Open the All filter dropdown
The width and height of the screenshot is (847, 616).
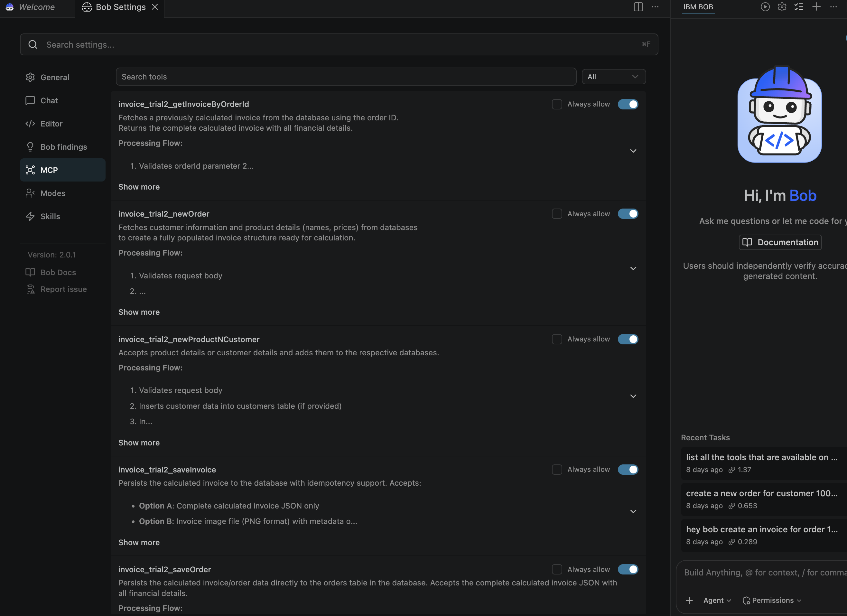614,77
